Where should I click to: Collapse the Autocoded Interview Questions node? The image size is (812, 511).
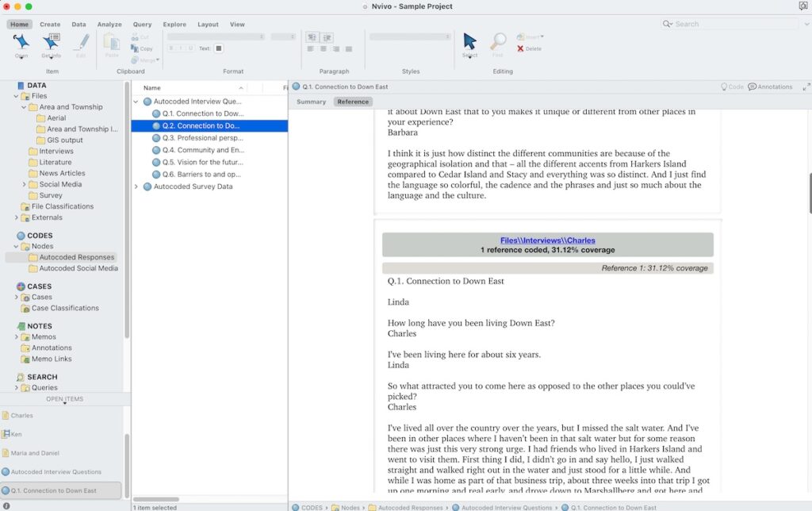tap(136, 102)
